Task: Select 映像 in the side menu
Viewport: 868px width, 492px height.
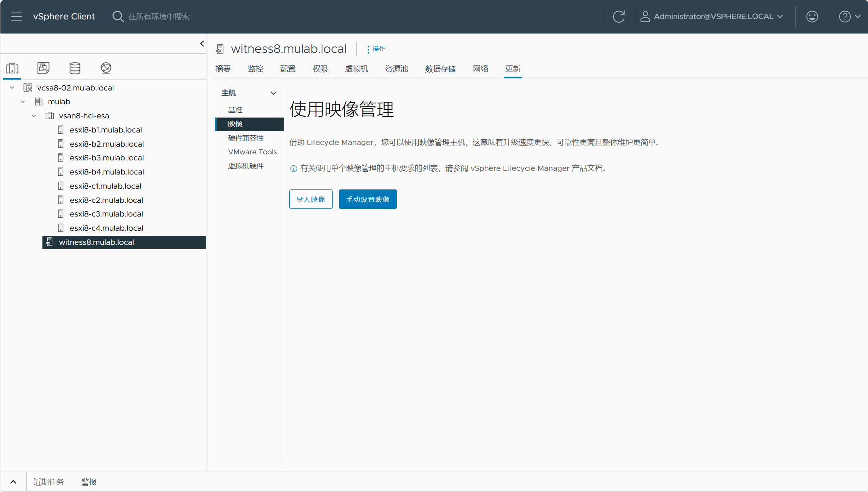Action: (249, 124)
